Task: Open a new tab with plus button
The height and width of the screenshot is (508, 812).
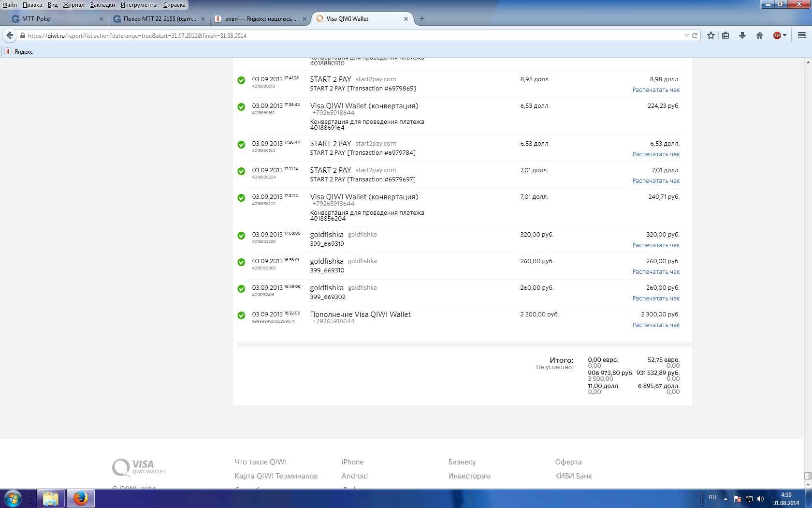Action: click(x=422, y=19)
